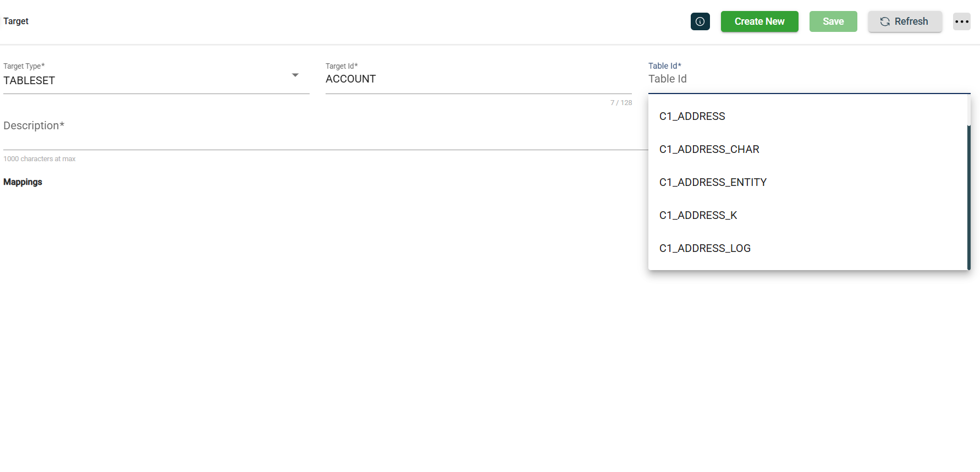Viewport: 980px width, 472px height.
Task: Click the Target page title
Action: (16, 21)
